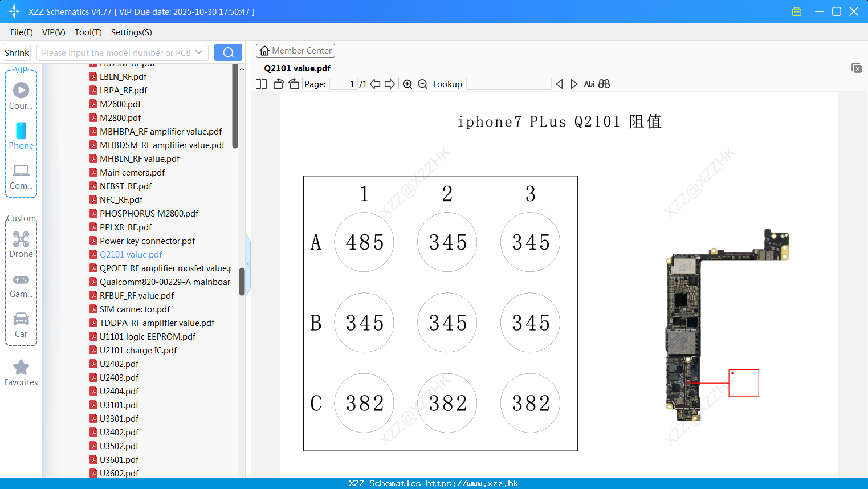Open the Settings(S) menu
Image resolution: width=868 pixels, height=489 pixels.
pos(132,32)
